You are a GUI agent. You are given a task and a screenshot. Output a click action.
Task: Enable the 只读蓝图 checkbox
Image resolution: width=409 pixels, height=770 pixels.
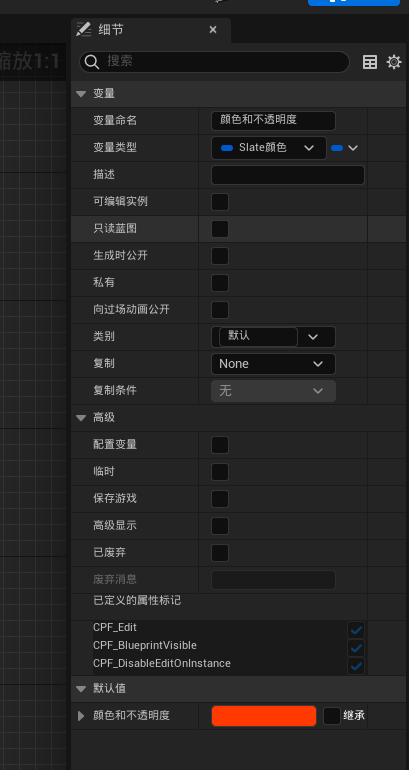tap(219, 229)
